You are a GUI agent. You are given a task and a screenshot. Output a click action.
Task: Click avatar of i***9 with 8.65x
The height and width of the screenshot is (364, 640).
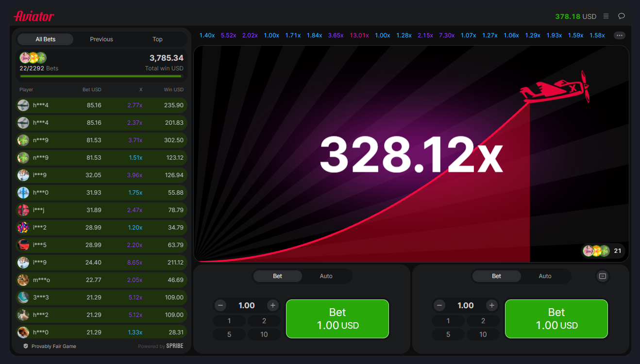pos(23,263)
